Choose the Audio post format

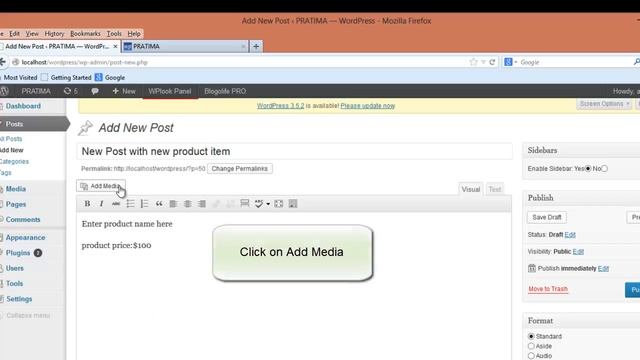531,356
